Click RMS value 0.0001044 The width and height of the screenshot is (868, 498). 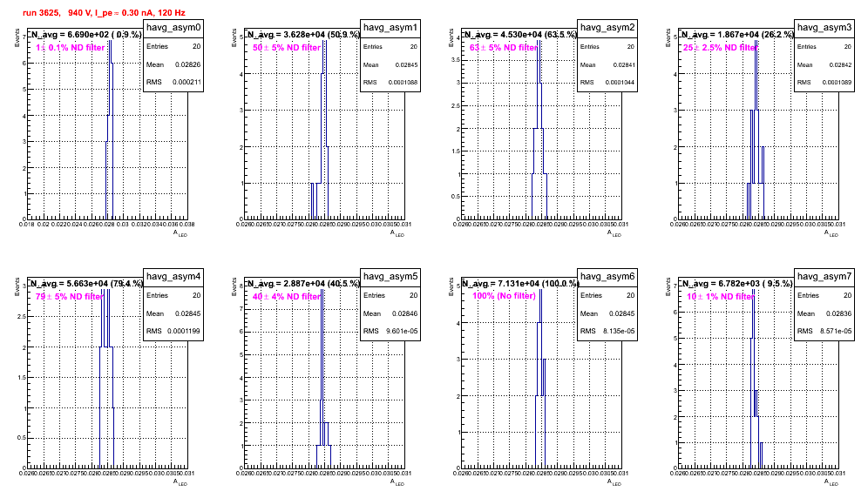tap(619, 83)
